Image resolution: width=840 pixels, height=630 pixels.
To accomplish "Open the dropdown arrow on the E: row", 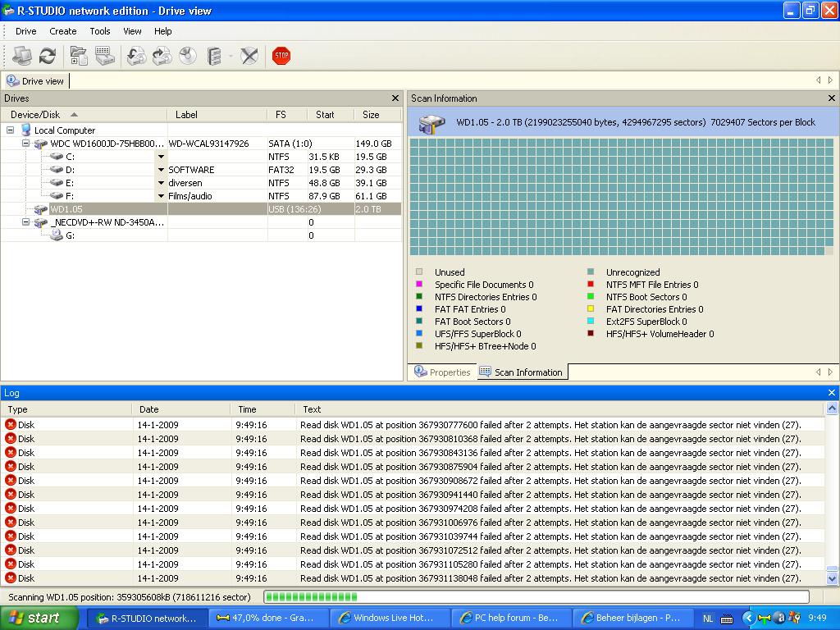I will 161,183.
